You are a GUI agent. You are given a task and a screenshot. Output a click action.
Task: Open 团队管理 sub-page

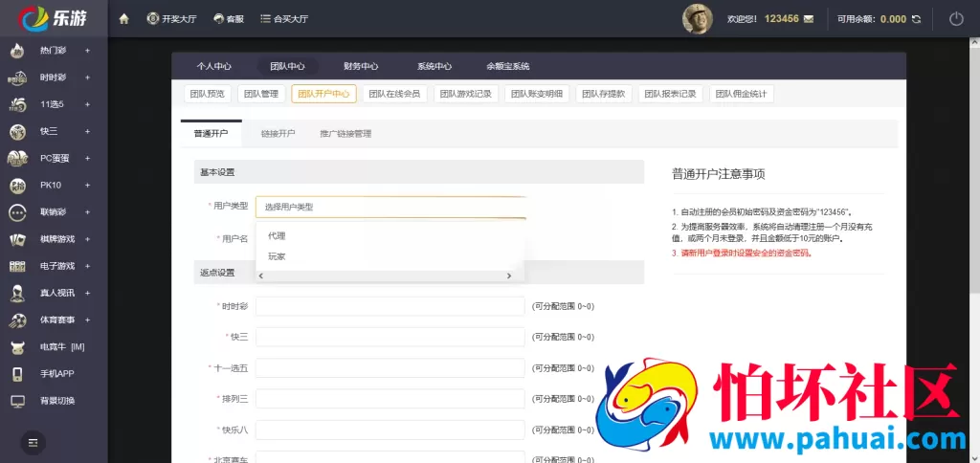[261, 95]
